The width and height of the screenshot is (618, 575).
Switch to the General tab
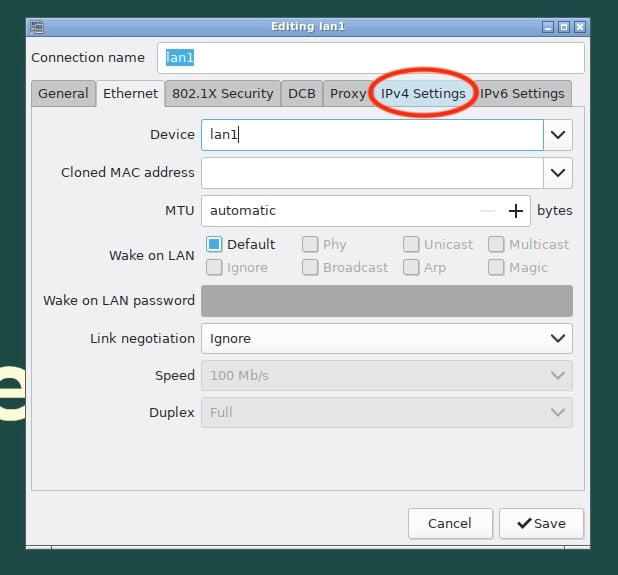(x=63, y=93)
